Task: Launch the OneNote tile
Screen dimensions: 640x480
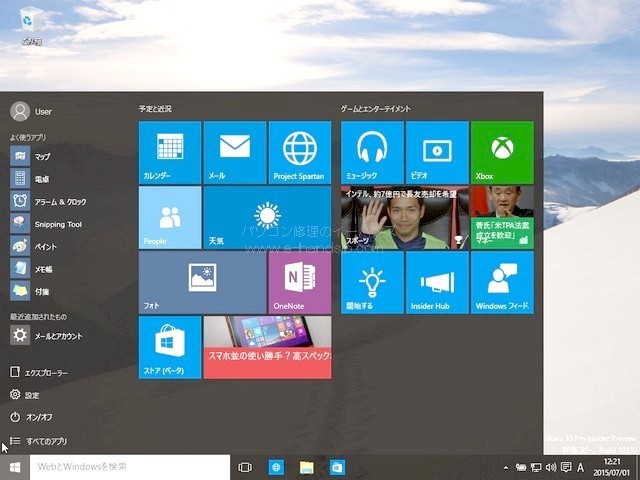Action: click(x=300, y=282)
